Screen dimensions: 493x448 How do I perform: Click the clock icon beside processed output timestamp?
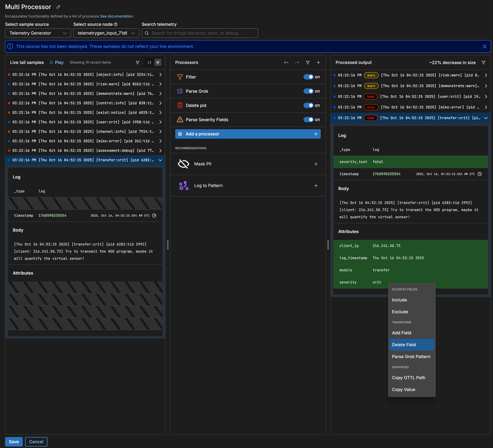point(479,174)
